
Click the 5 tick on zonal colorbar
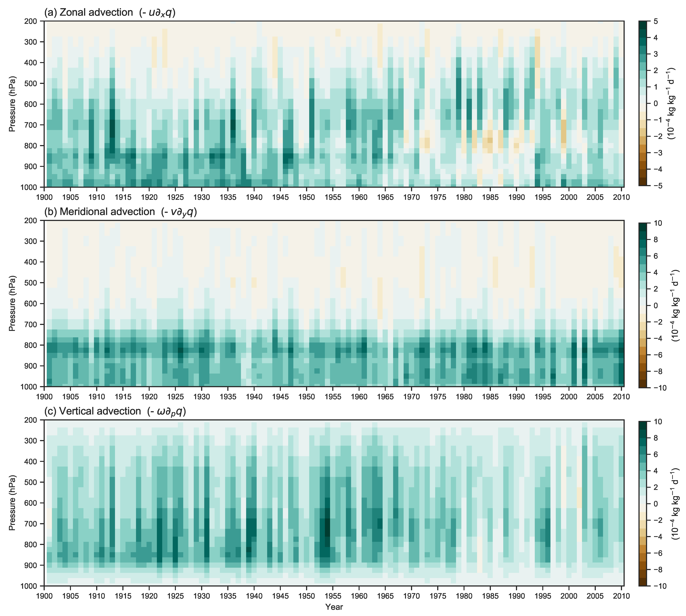click(x=656, y=22)
